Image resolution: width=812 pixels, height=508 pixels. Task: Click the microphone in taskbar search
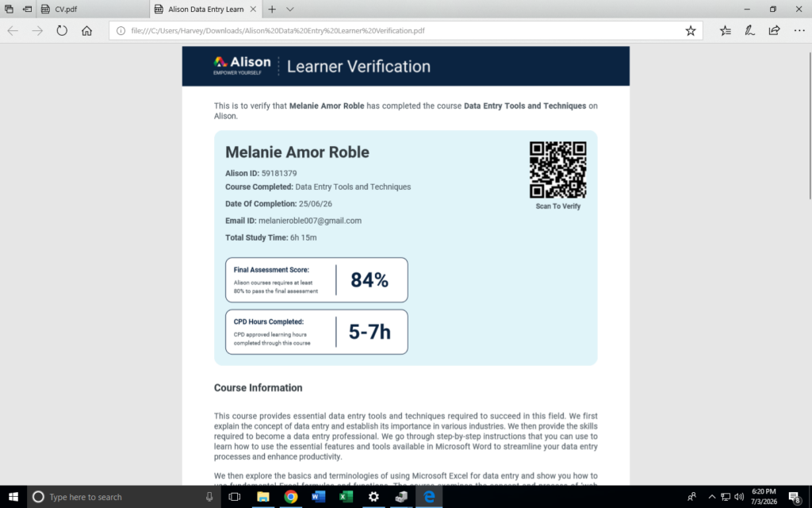[x=209, y=497]
